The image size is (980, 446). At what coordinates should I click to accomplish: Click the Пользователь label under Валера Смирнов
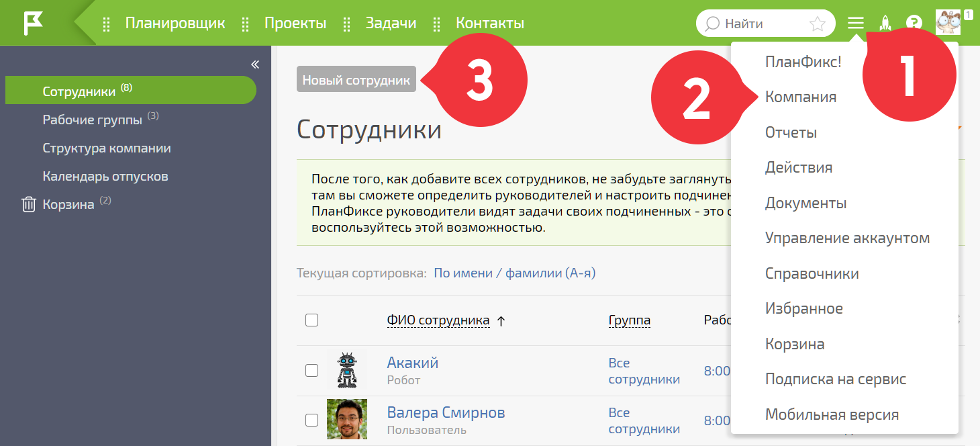coord(426,430)
